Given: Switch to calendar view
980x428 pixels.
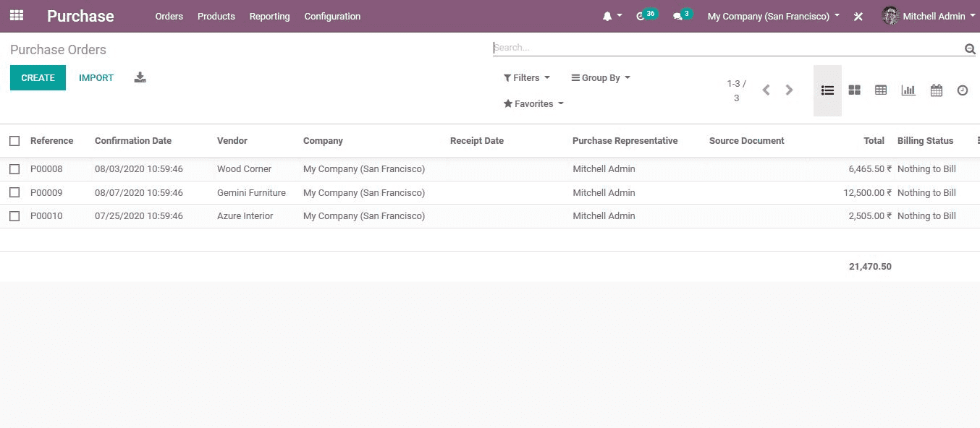Looking at the screenshot, I should click(x=936, y=90).
